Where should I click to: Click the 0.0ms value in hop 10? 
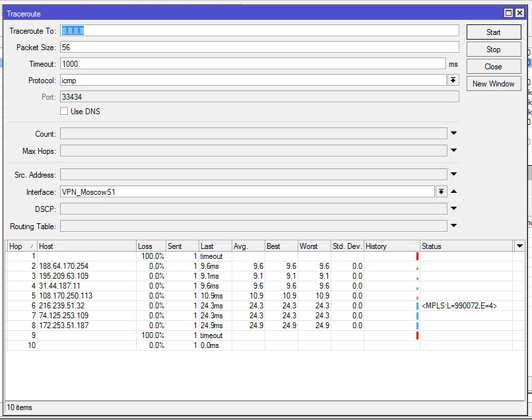210,345
